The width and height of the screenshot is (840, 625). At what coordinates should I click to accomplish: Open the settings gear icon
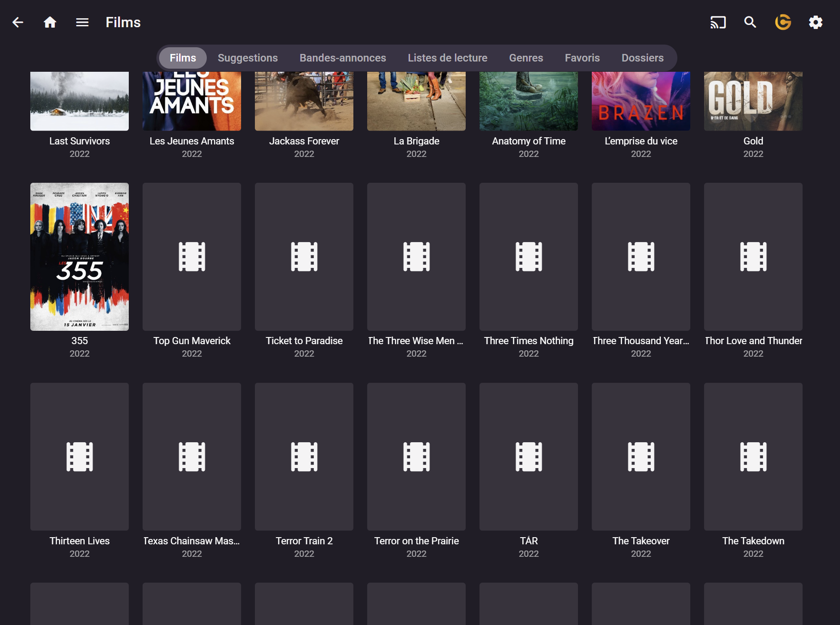(815, 22)
